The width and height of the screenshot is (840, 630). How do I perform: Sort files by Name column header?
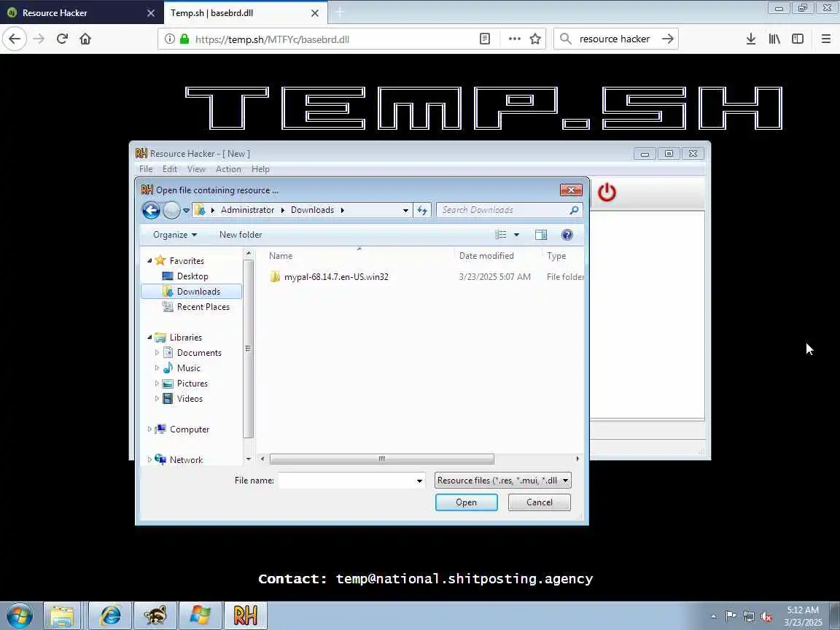359,256
